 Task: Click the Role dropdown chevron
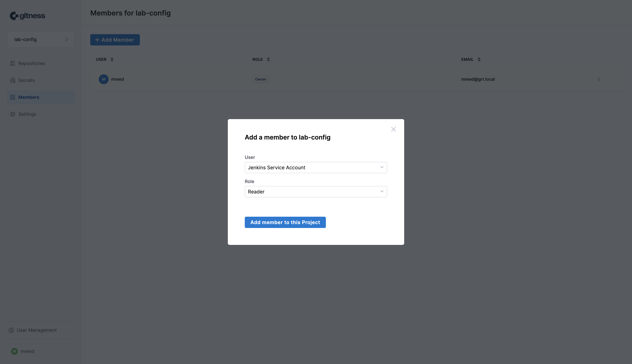click(x=382, y=192)
